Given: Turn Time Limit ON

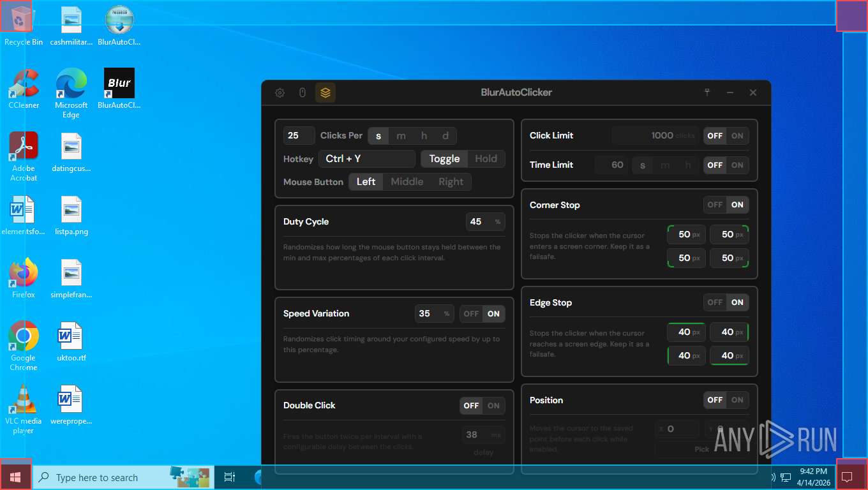Looking at the screenshot, I should tap(737, 165).
